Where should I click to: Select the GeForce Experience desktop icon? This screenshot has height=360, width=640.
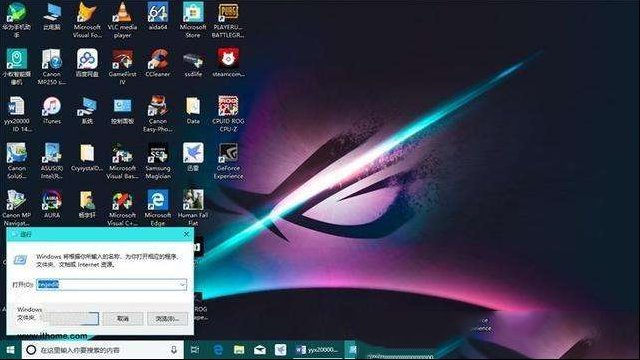click(x=228, y=161)
